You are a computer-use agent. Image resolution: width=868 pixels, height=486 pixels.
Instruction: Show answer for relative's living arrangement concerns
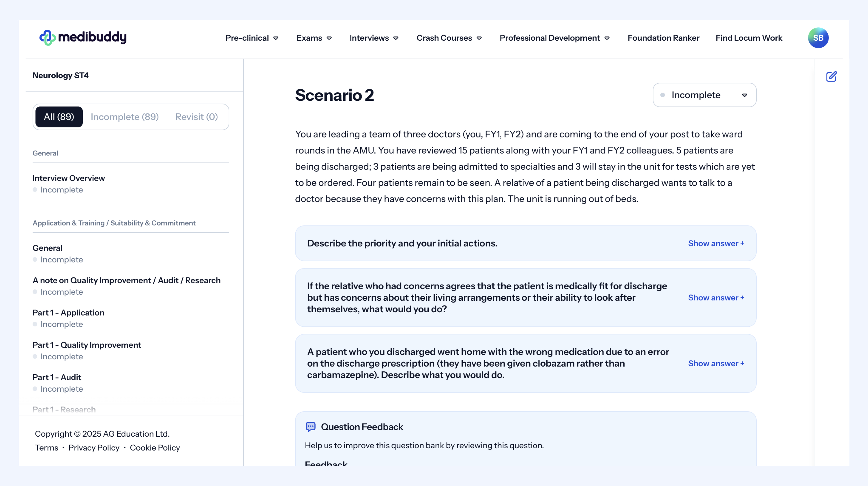[716, 297]
